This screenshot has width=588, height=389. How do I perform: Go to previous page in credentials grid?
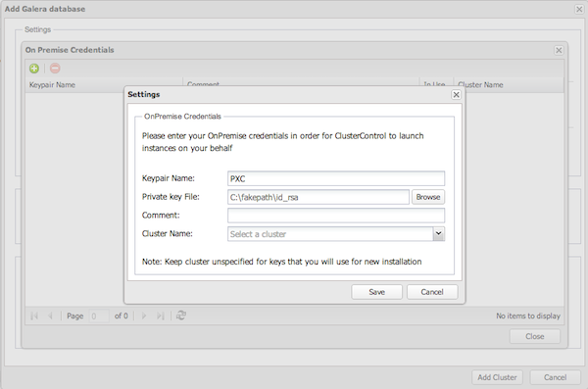pos(50,316)
